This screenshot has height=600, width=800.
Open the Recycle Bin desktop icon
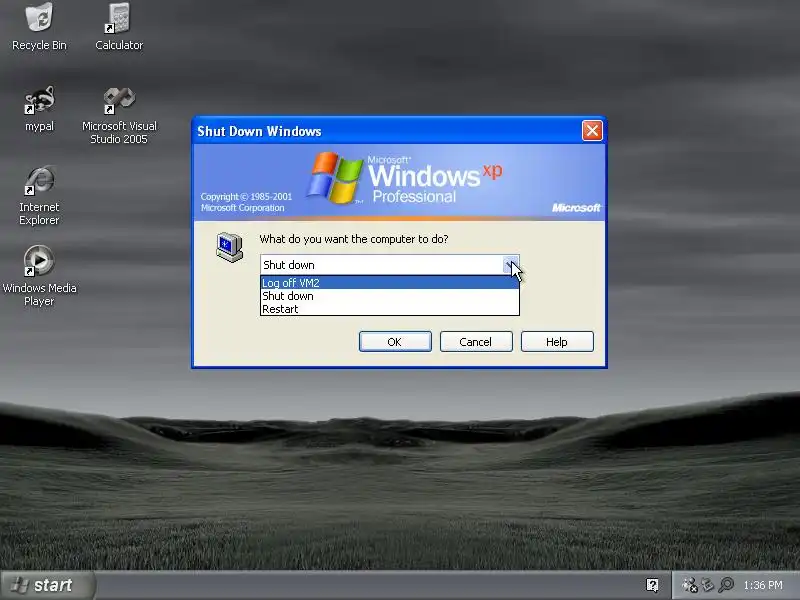39,27
